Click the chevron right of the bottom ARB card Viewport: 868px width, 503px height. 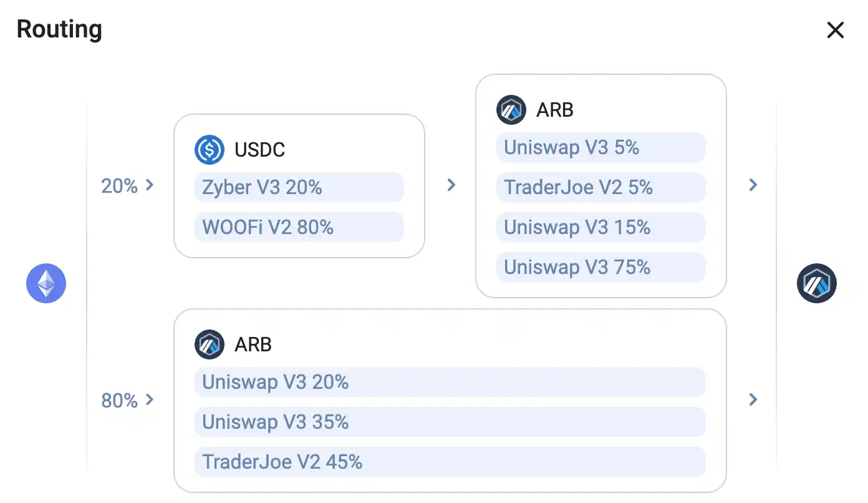pos(753,399)
